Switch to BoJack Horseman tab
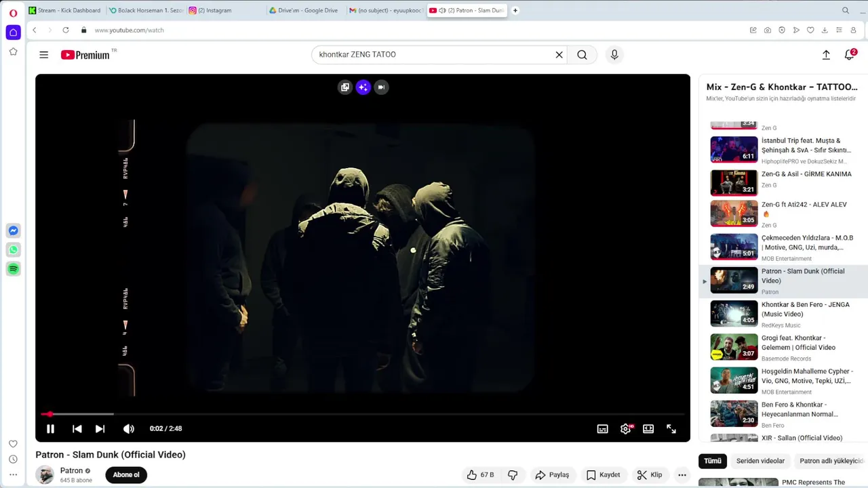Image resolution: width=868 pixels, height=488 pixels. pos(145,10)
